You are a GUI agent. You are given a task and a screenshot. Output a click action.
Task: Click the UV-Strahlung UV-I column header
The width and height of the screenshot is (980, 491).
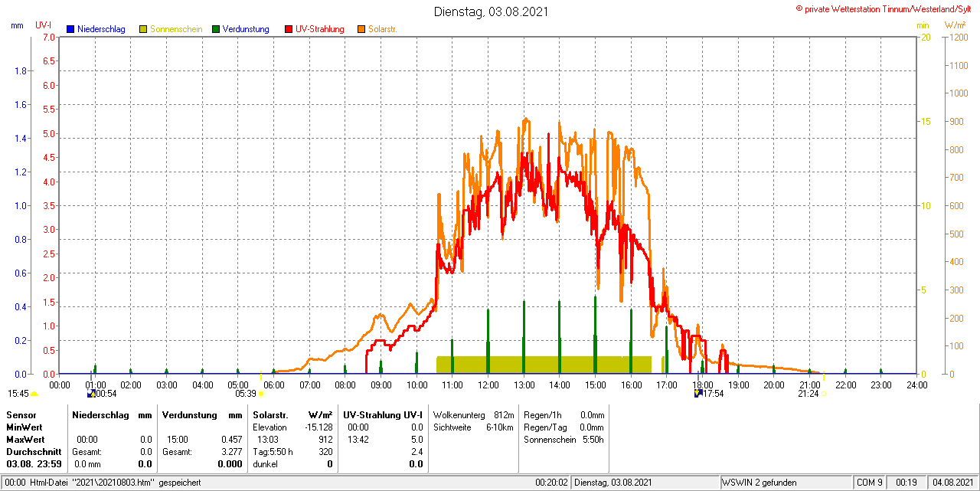pyautogui.click(x=383, y=414)
